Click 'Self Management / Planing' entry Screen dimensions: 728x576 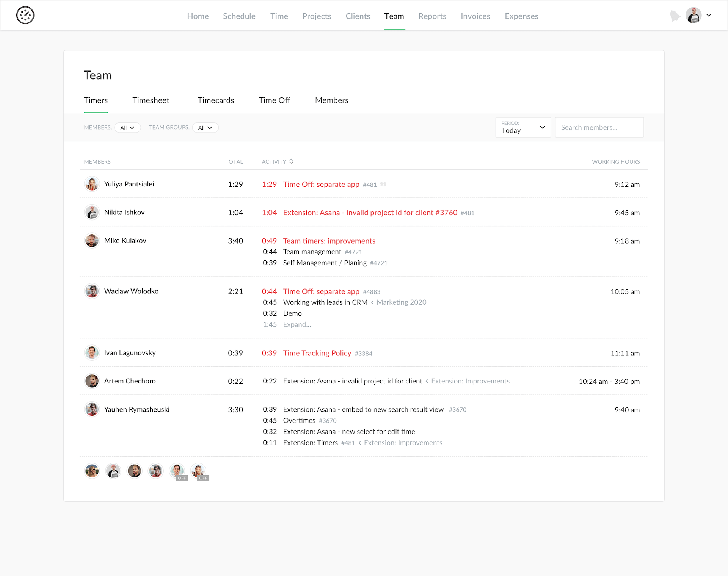(325, 263)
